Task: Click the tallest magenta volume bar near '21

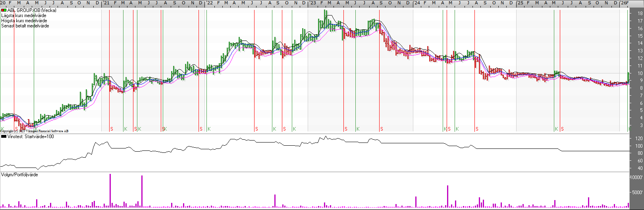Action: click(x=110, y=191)
